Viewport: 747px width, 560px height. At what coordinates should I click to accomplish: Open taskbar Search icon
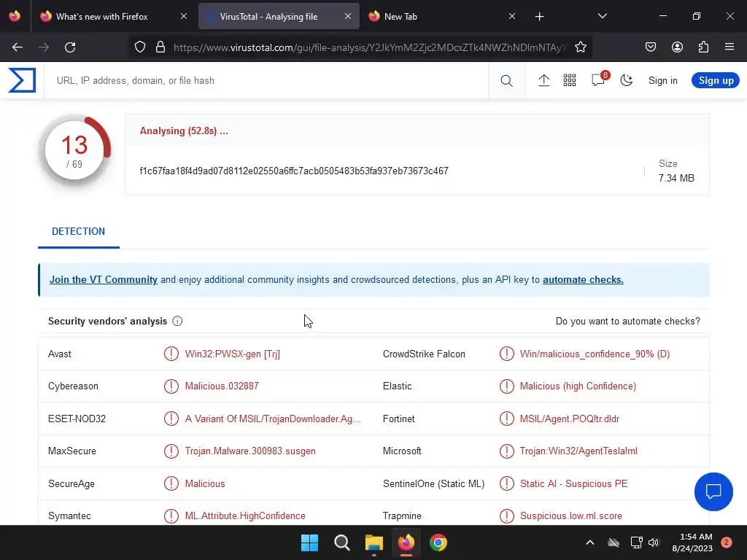341,542
